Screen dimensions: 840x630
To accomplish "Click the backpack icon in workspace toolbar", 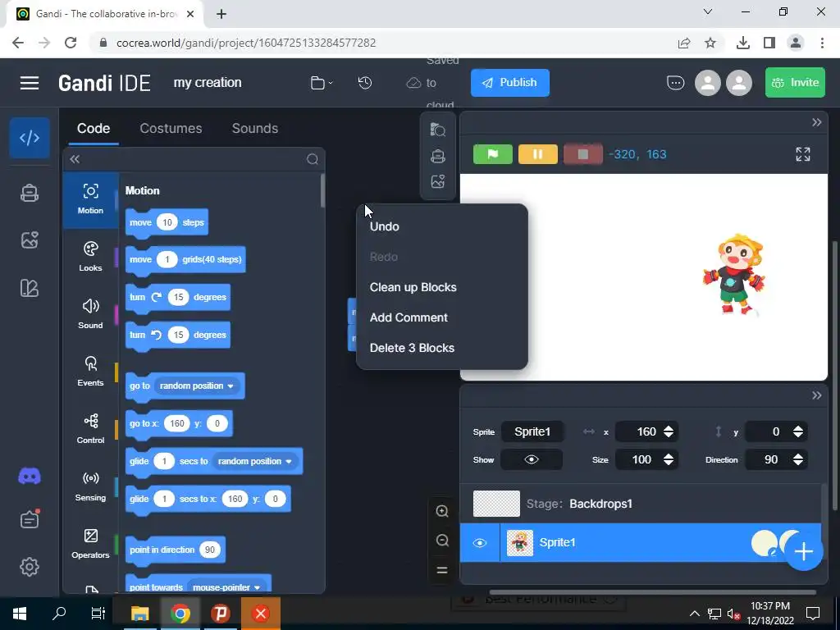I will tap(438, 156).
